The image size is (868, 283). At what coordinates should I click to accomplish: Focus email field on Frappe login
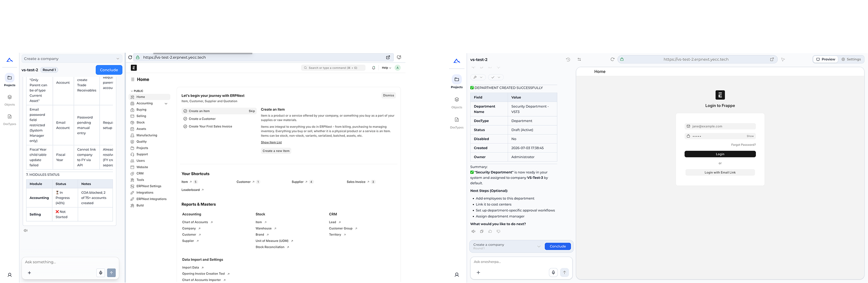tap(720, 126)
